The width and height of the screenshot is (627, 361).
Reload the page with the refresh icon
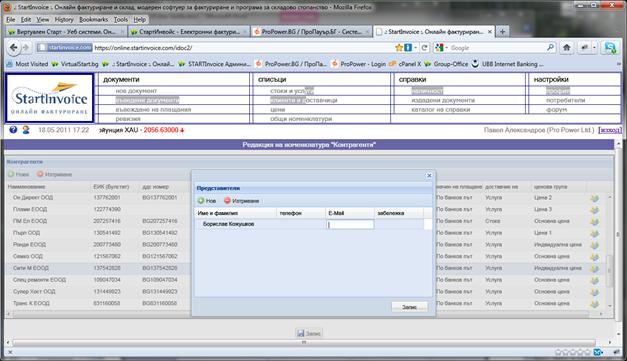point(424,48)
